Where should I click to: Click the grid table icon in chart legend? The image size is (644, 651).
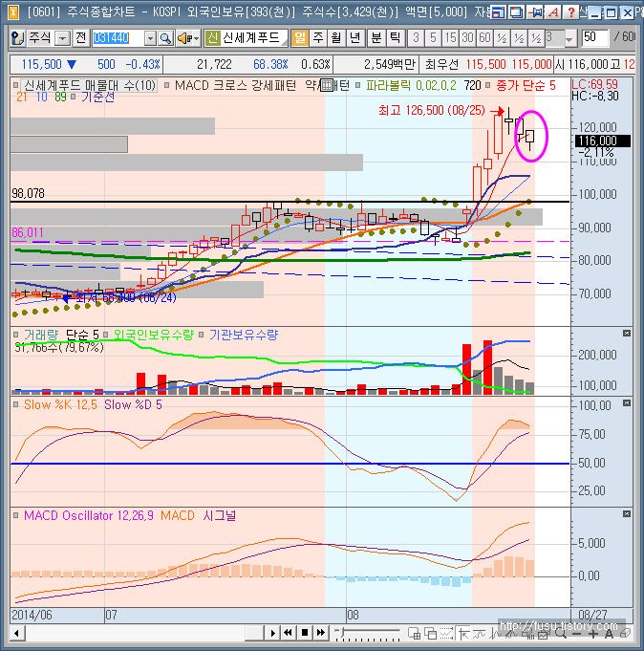(x=328, y=85)
